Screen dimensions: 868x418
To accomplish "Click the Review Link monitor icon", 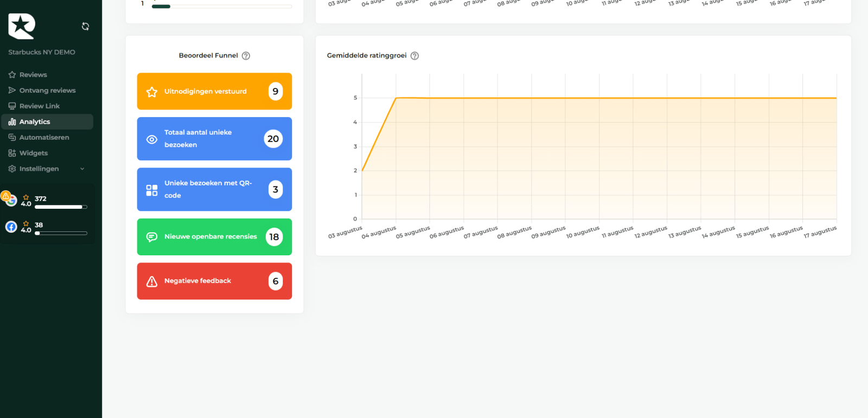I will point(12,106).
